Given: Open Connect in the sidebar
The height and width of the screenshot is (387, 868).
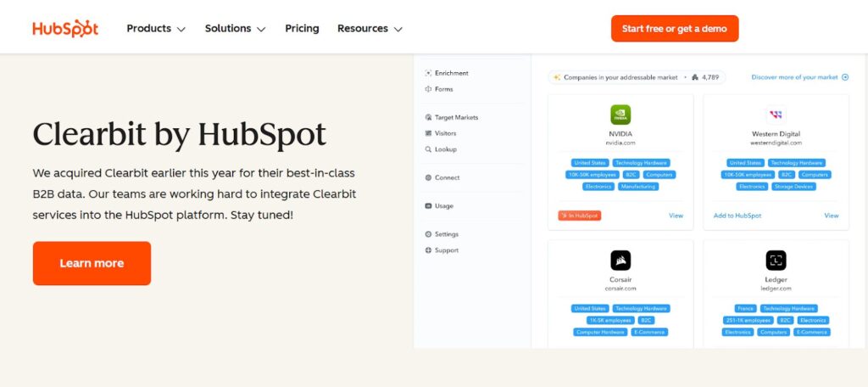Looking at the screenshot, I should point(447,178).
